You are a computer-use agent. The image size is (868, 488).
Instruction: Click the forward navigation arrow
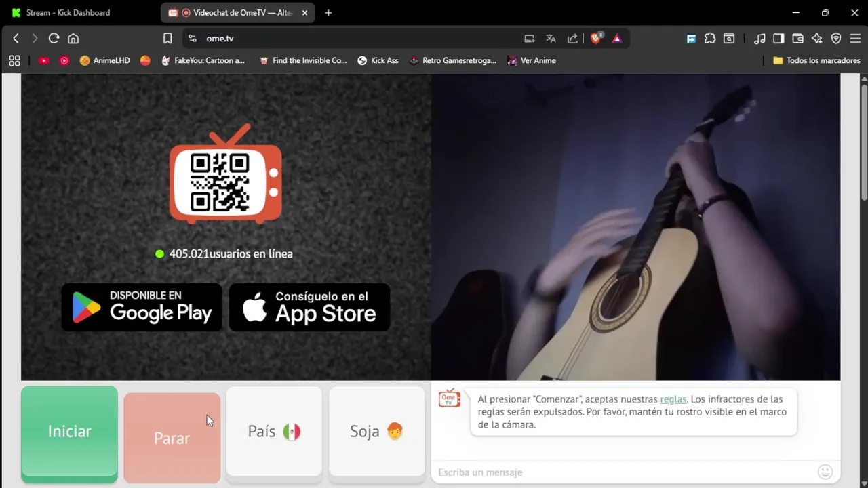pyautogui.click(x=35, y=39)
